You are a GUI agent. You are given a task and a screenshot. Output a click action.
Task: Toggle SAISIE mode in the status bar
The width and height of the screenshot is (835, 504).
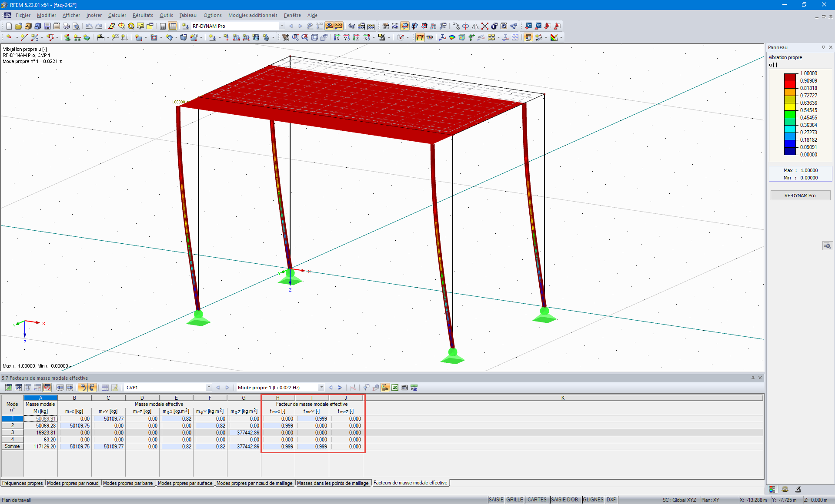[496, 499]
